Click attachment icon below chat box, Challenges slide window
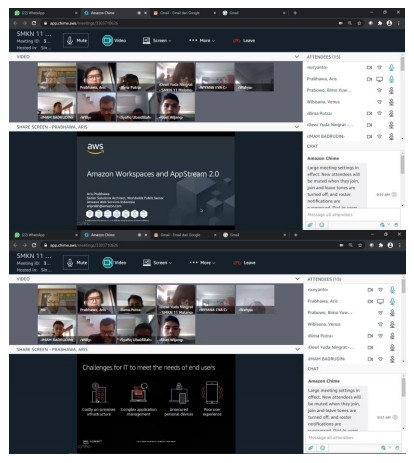 pos(311,448)
